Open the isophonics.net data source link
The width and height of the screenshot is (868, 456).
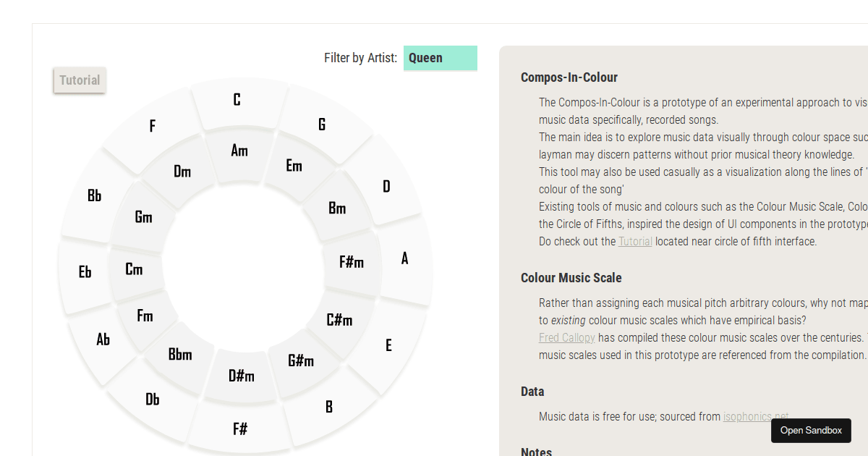click(754, 416)
